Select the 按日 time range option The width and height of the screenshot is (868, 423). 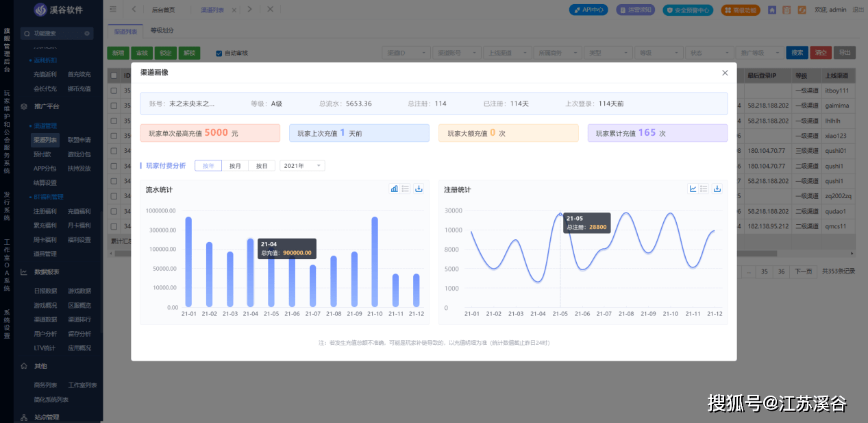(262, 166)
